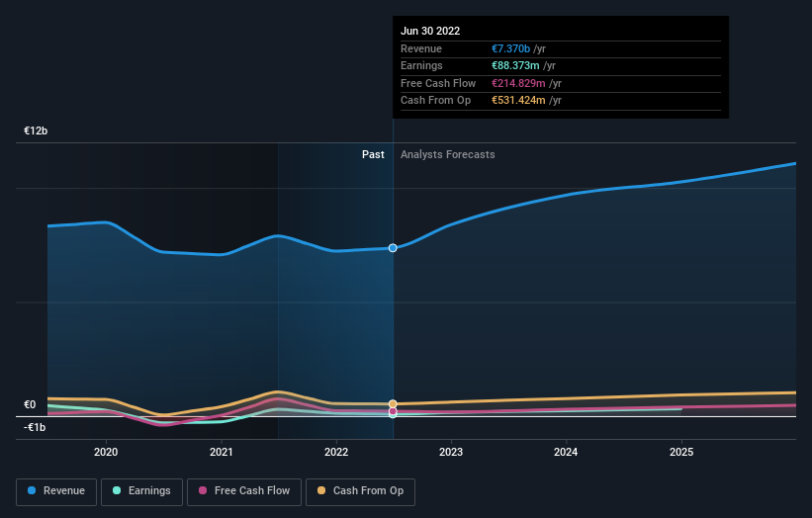Click the €531.424m cash from op value

coord(518,101)
